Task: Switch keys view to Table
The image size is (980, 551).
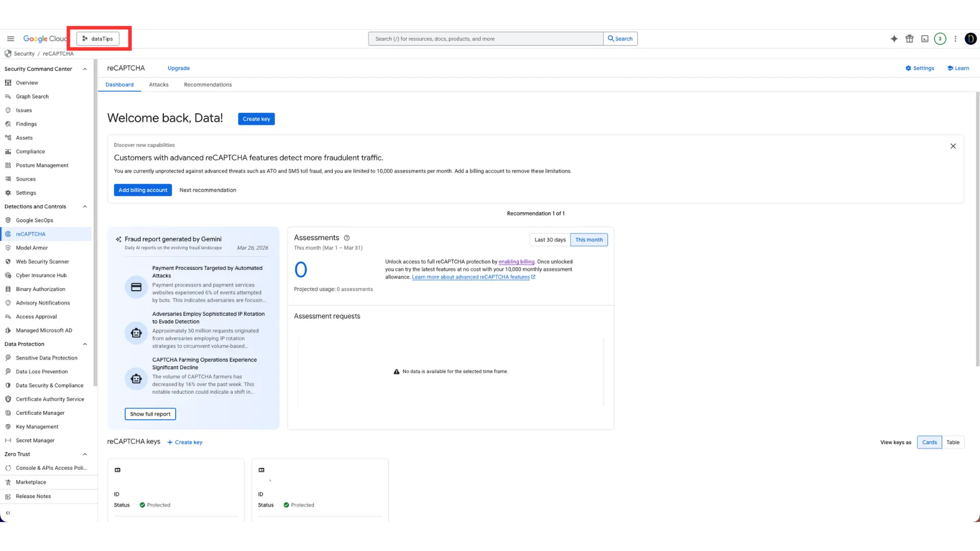Action: (x=952, y=442)
